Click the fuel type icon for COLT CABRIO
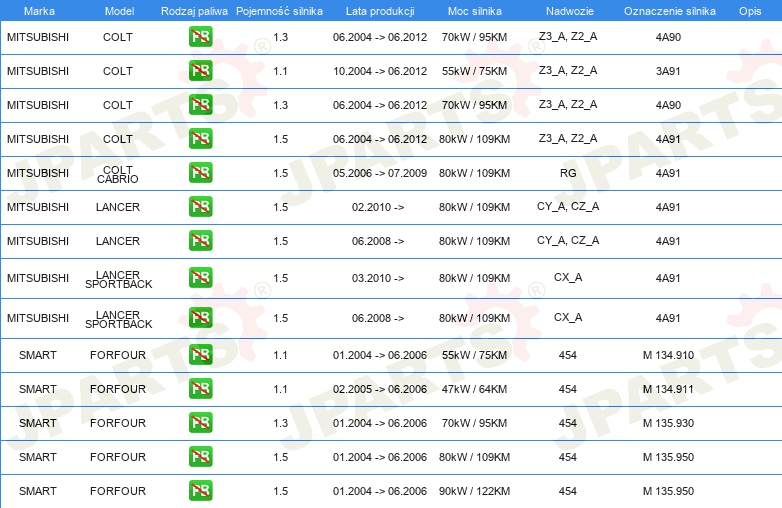The width and height of the screenshot is (782, 508). (200, 172)
